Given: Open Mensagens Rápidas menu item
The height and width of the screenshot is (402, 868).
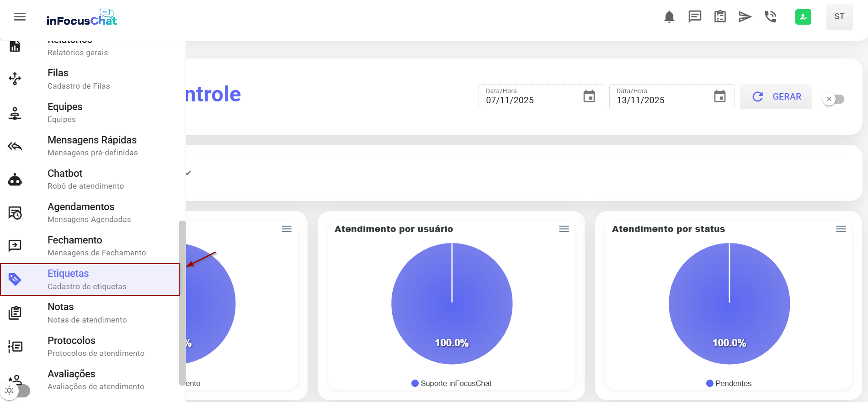Looking at the screenshot, I should (x=92, y=146).
